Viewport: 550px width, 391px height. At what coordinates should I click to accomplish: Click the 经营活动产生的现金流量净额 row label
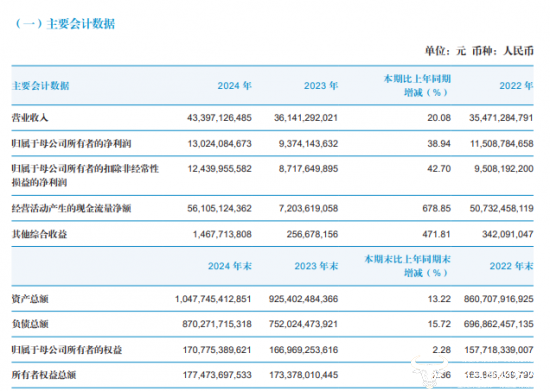(x=72, y=208)
